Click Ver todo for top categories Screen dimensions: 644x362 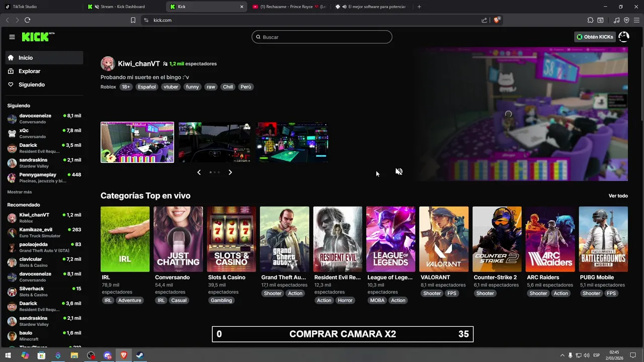click(x=618, y=196)
